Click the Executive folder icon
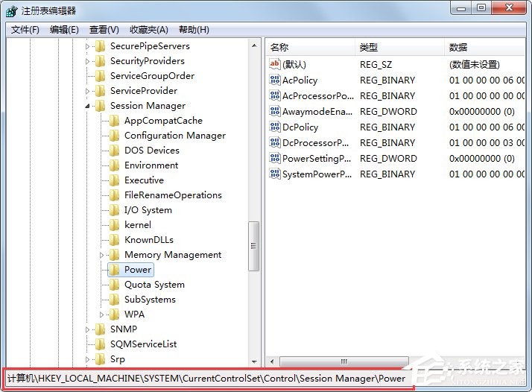The height and width of the screenshot is (392, 532). (x=114, y=180)
